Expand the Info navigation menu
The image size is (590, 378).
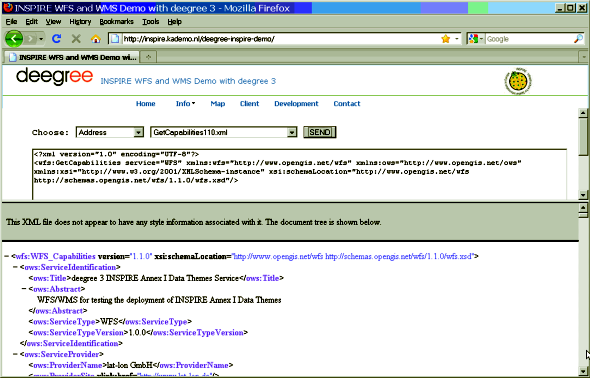185,103
